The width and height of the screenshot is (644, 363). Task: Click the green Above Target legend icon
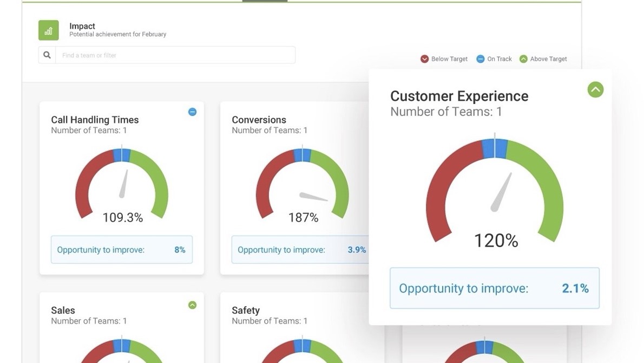pyautogui.click(x=523, y=59)
